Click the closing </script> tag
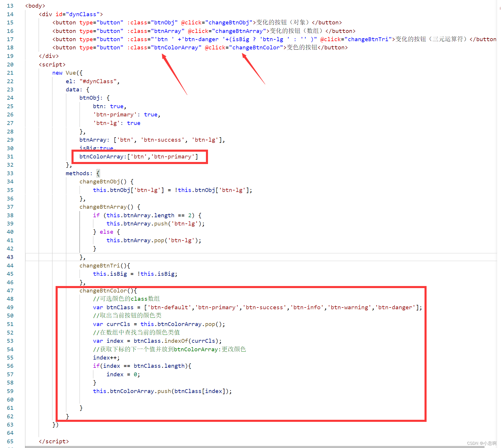Screen dimensions: 501x448 pyautogui.click(x=54, y=441)
